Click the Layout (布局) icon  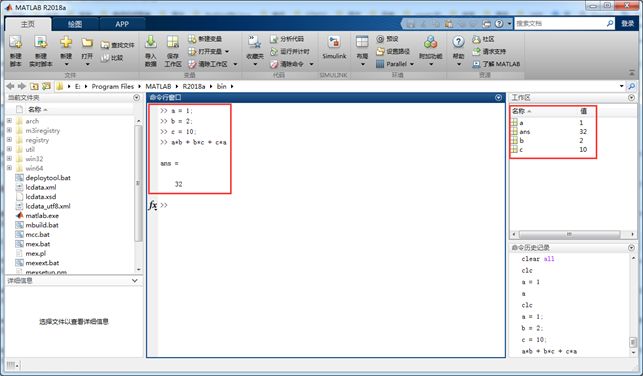pyautogui.click(x=362, y=42)
